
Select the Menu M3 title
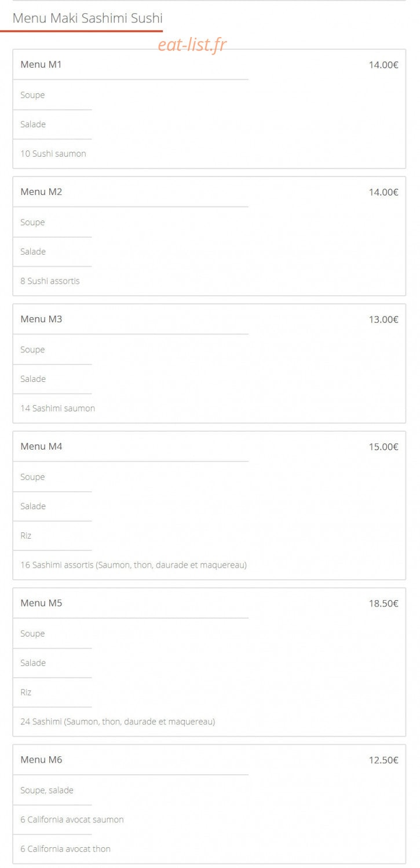tap(41, 319)
